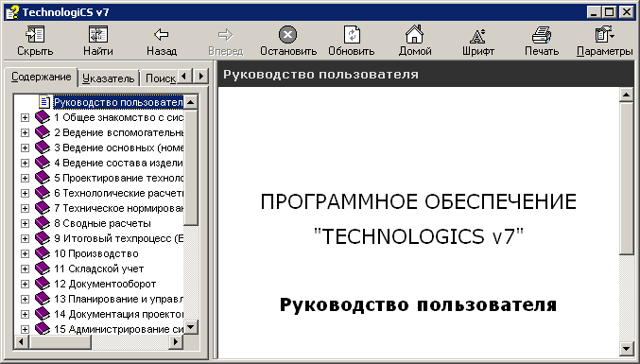Open the Параметры options icon
The height and width of the screenshot is (364, 640).
point(604,34)
